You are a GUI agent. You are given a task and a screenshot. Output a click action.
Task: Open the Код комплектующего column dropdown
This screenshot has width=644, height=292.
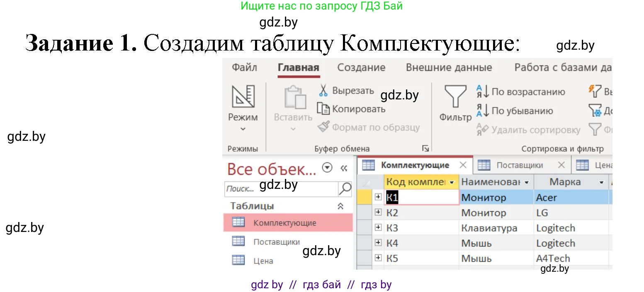[x=453, y=181]
